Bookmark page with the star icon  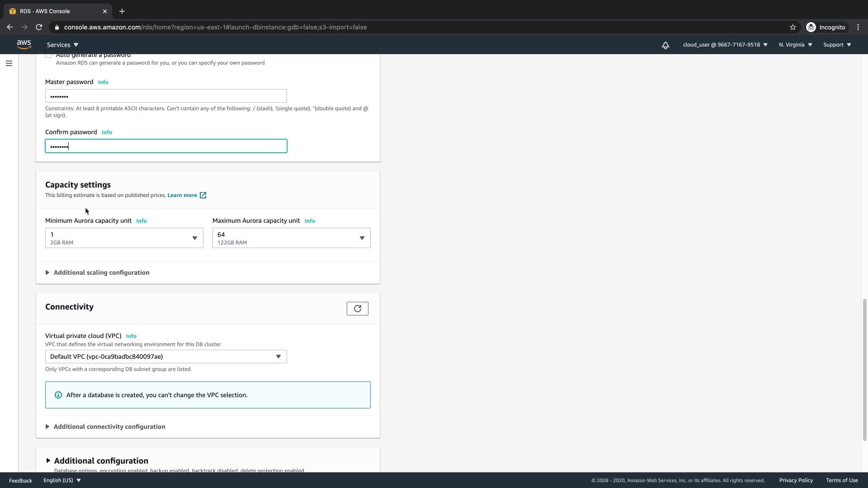pos(793,27)
